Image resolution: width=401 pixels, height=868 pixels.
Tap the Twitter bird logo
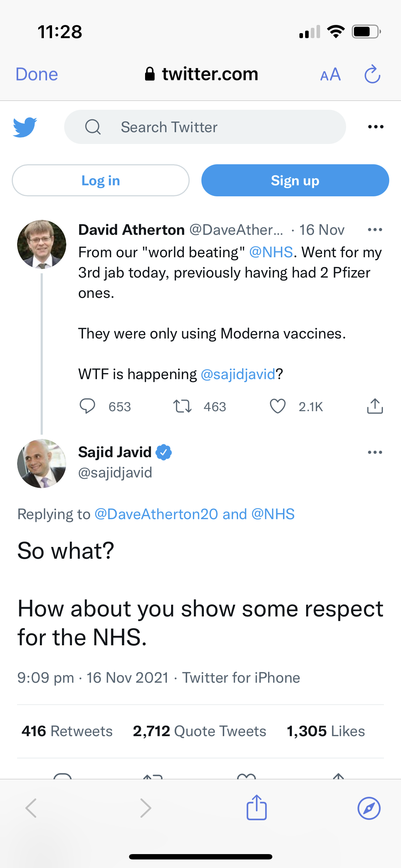[x=25, y=127]
